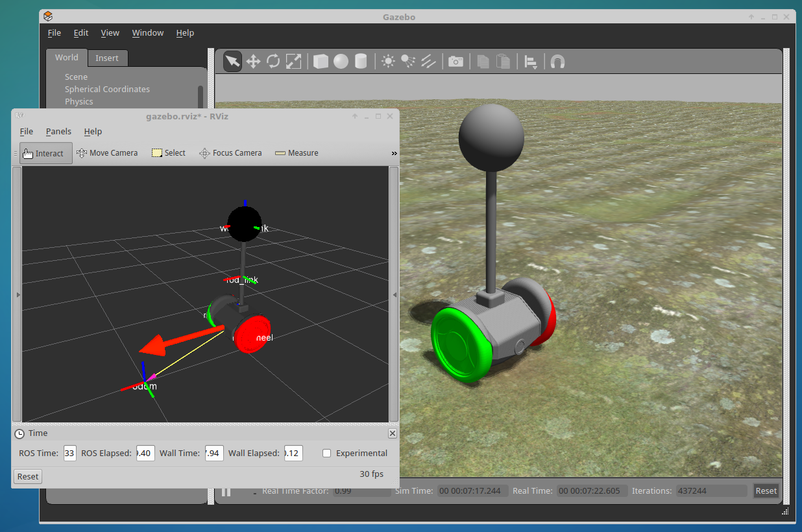Open hidden RViz tools via the chevron
The image size is (802, 532).
[x=393, y=153]
